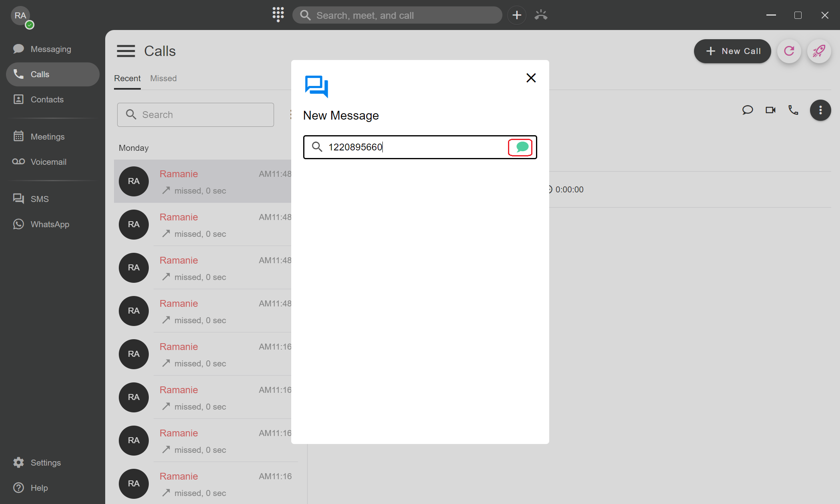Click the phone call icon in details pane

point(793,110)
